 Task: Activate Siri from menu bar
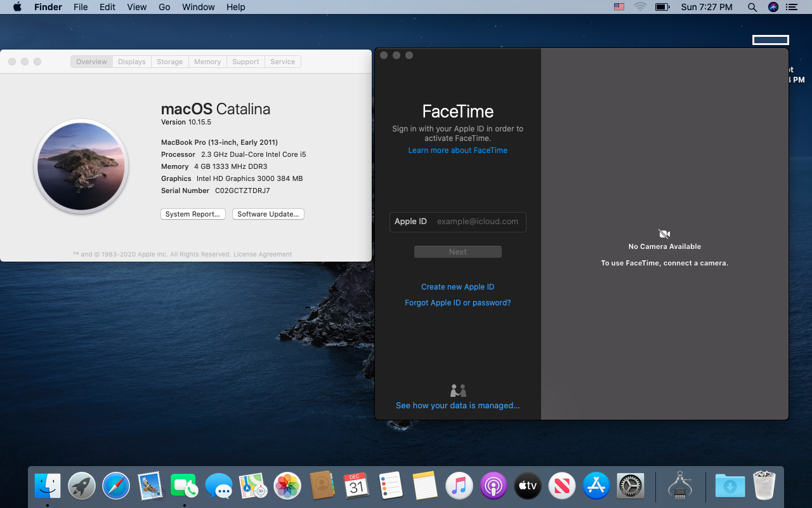(x=773, y=7)
